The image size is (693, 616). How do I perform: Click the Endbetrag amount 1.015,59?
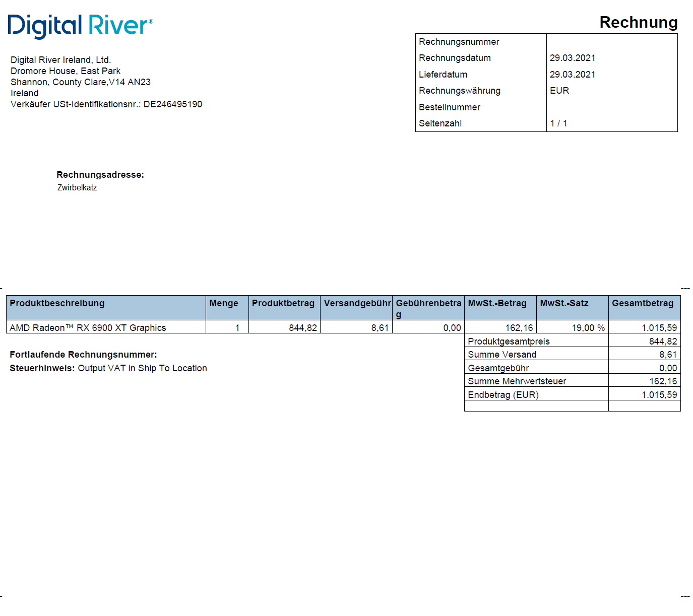tap(659, 395)
